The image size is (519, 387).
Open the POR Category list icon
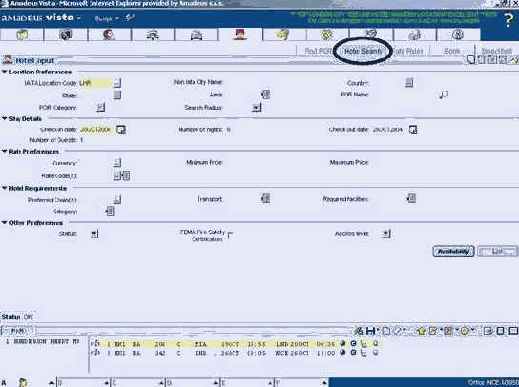click(101, 107)
